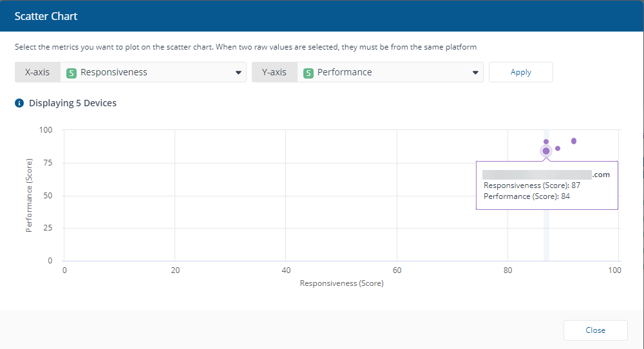Click the Responsiveness (Score) axis title
644x349 pixels.
341,283
